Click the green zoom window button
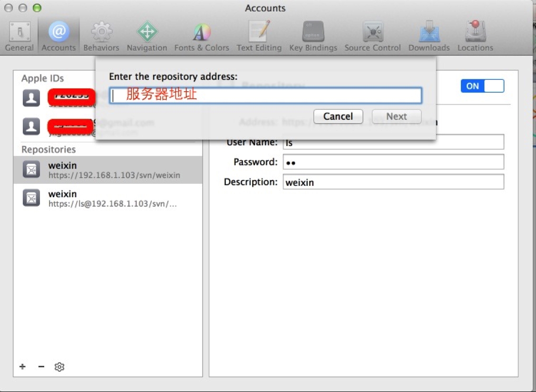536x392 pixels. click(x=37, y=8)
